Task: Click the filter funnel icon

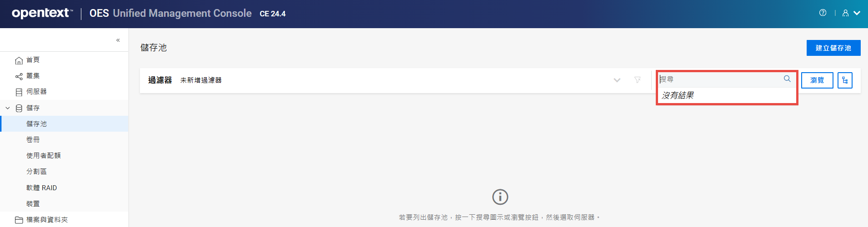Action: click(638, 80)
